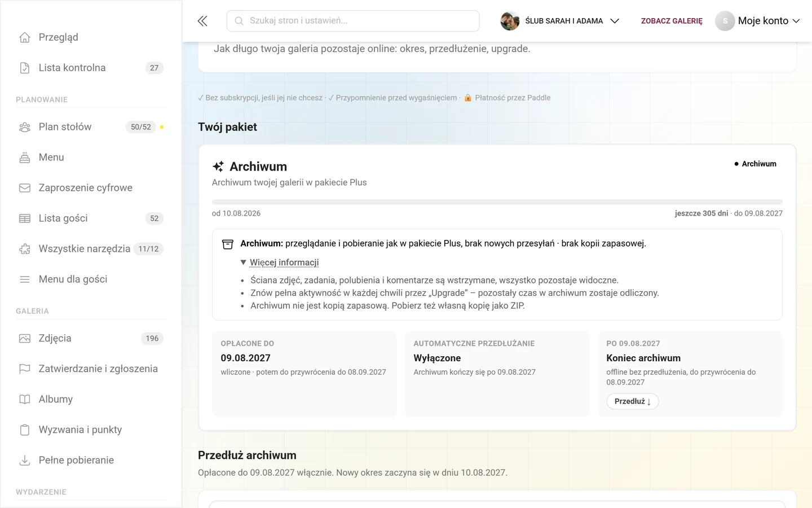Open the Ślub Sarah i Adama dropdown
Viewport: 812px width, 508px height.
[x=560, y=21]
